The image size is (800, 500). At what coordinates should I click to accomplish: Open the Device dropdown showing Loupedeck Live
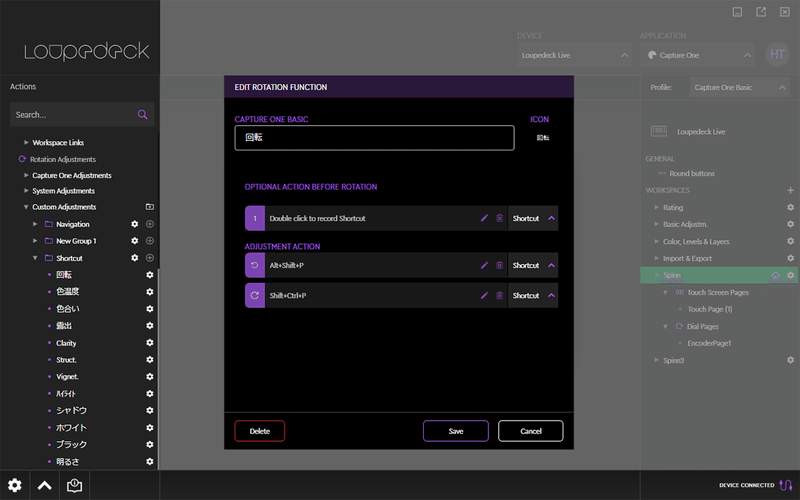pos(574,55)
